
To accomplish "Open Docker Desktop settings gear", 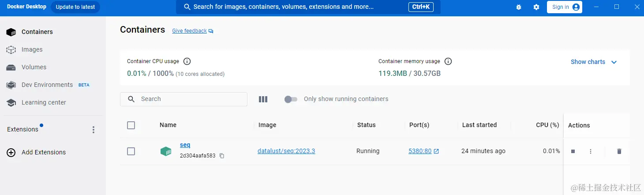I will point(536,7).
